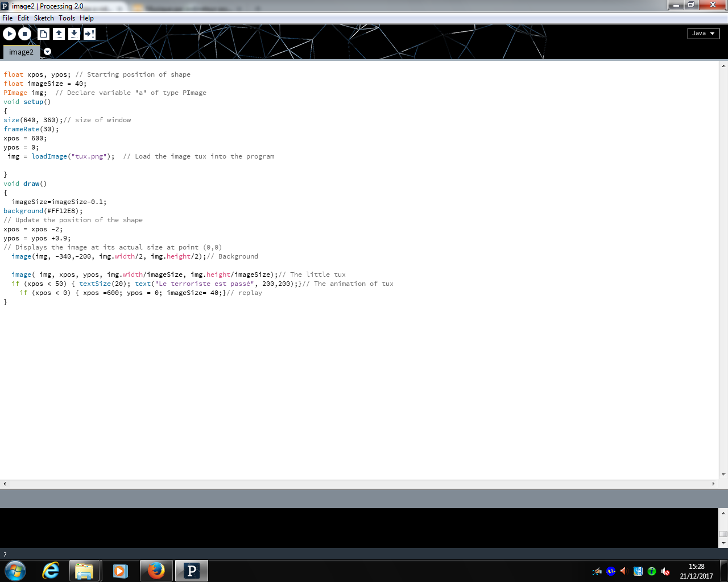Run the sketch with the Play button
Screen dimensions: 728x582
pos(9,34)
